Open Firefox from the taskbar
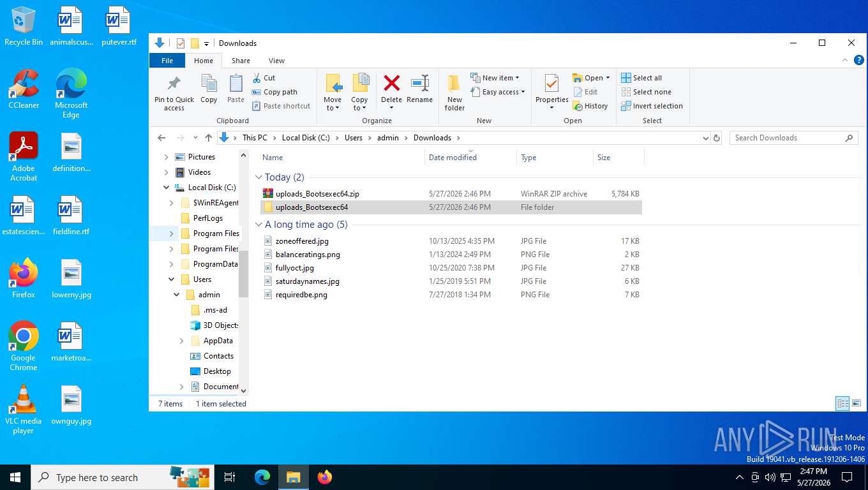Viewport: 868px width, 490px height. [325, 477]
